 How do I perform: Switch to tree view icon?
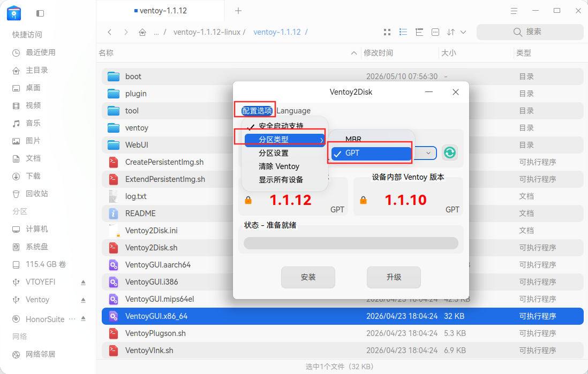419,32
